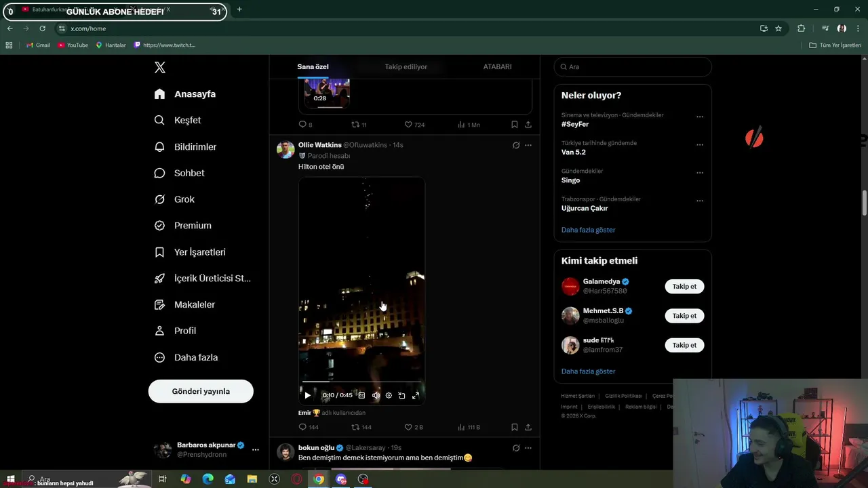This screenshot has height=488, width=868.
Task: Click Daha fazla göster under who to follow
Action: pos(588,371)
